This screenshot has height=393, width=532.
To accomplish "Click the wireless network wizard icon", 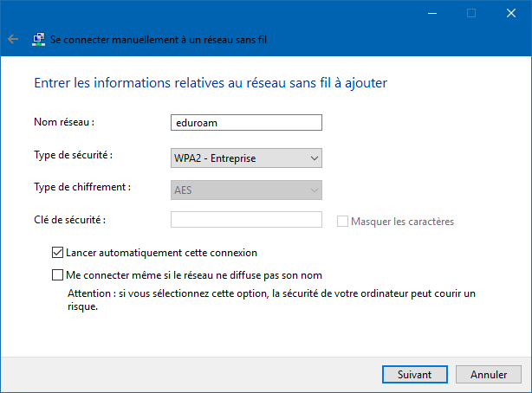I will (x=39, y=39).
